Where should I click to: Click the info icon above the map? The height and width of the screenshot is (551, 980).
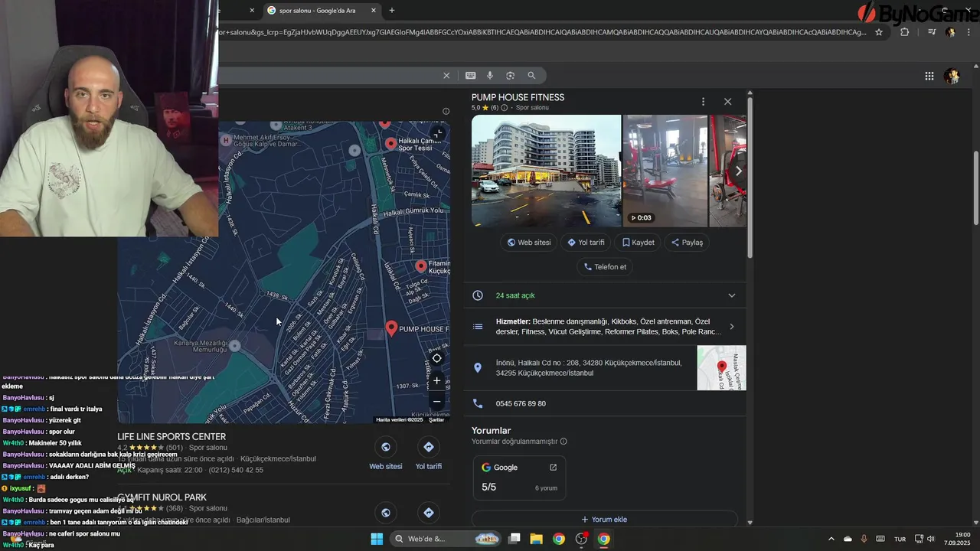click(446, 111)
